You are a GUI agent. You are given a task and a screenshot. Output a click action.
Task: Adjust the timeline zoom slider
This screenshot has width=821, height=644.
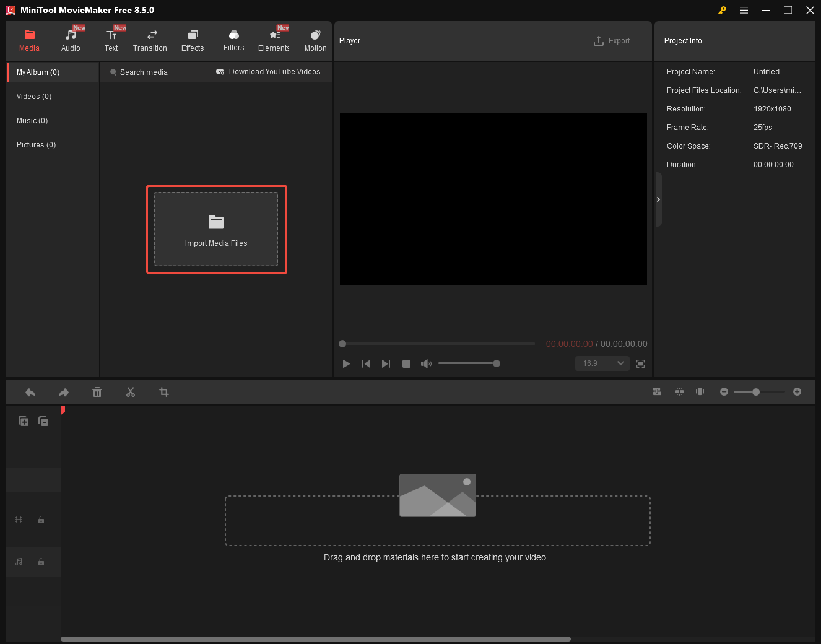pos(757,392)
